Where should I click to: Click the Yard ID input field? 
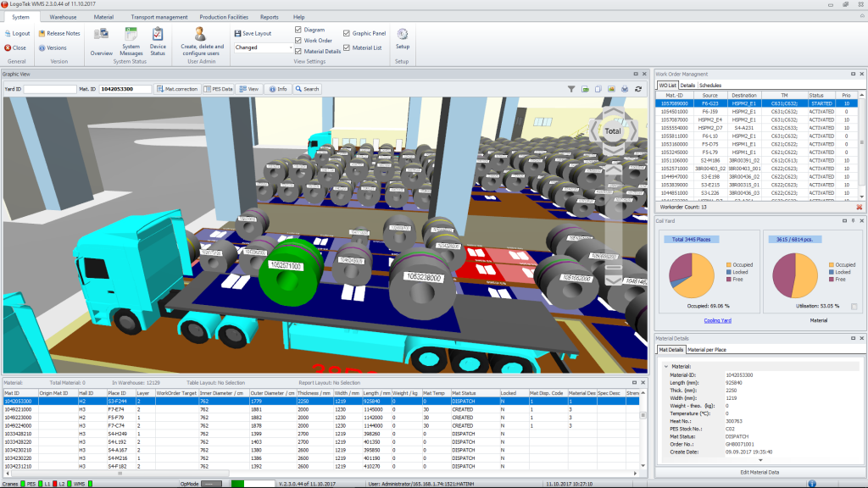(50, 89)
